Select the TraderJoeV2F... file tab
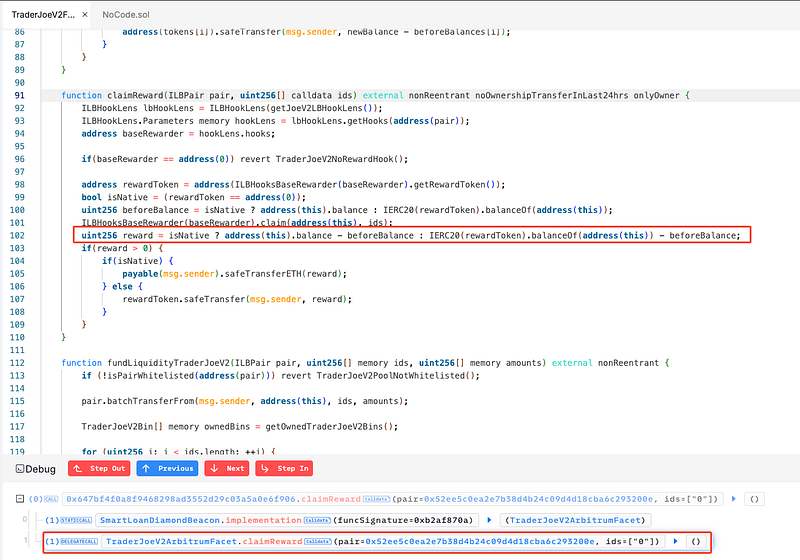This screenshot has height=560, width=800. [x=38, y=16]
